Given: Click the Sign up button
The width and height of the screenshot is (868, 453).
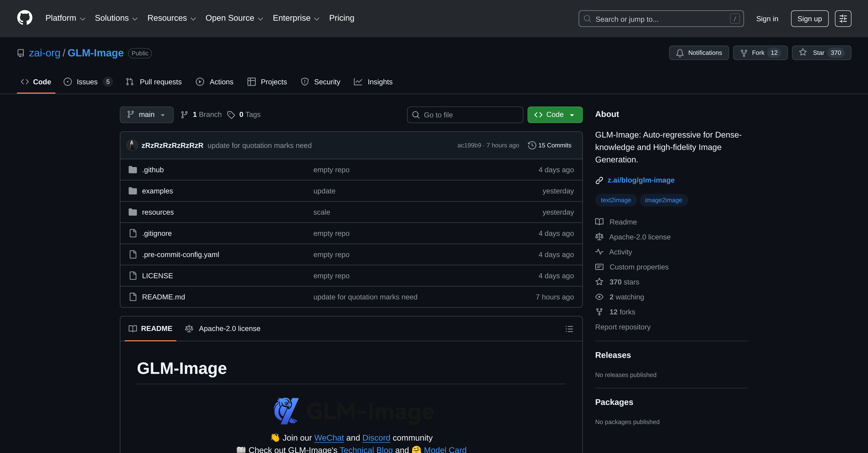Looking at the screenshot, I should 809,19.
